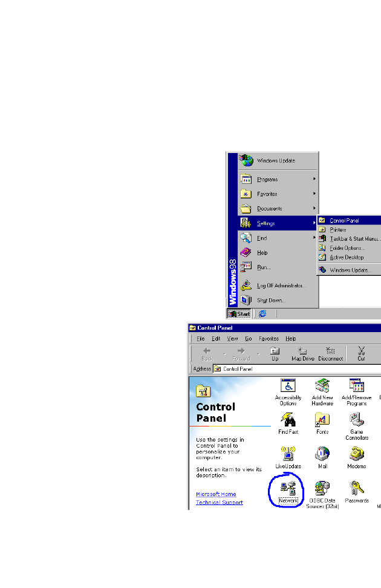Click the Control Panel window title bar
381x588 pixels.
[x=285, y=328]
